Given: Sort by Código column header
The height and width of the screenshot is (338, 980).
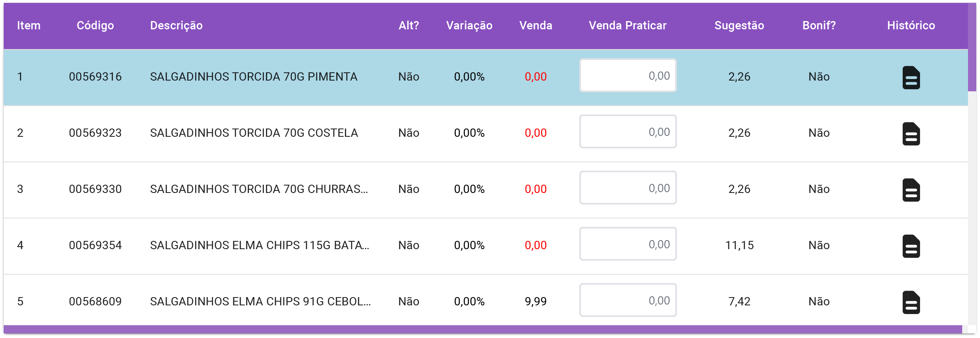Looking at the screenshot, I should click(x=95, y=26).
